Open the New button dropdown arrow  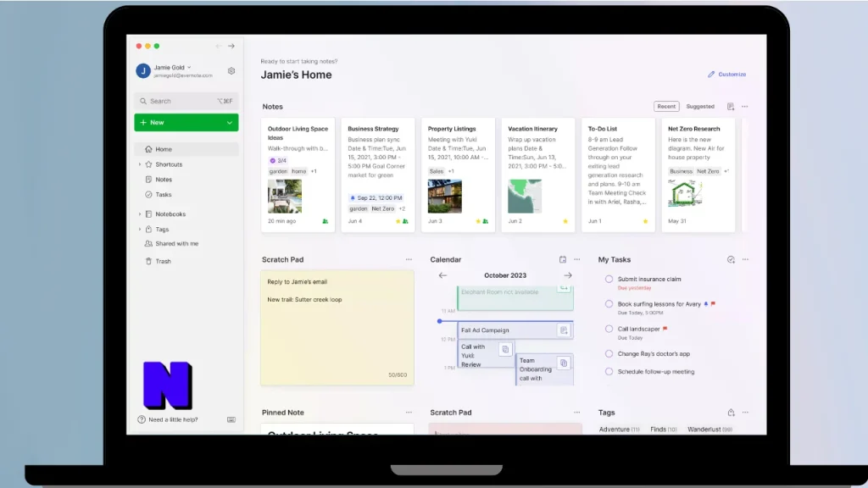pos(229,122)
